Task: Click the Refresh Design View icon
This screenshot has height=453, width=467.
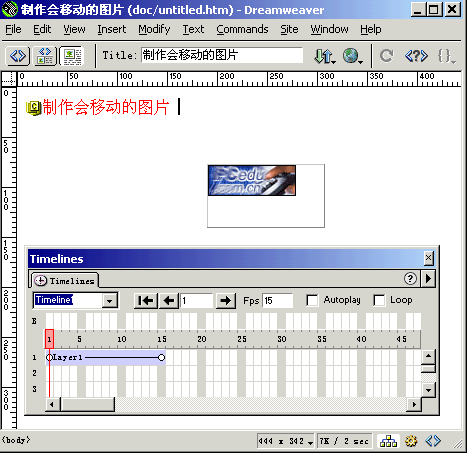Action: click(386, 56)
